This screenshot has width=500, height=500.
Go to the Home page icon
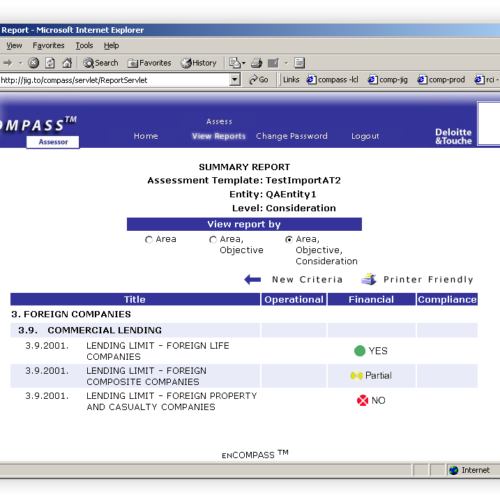point(67,63)
